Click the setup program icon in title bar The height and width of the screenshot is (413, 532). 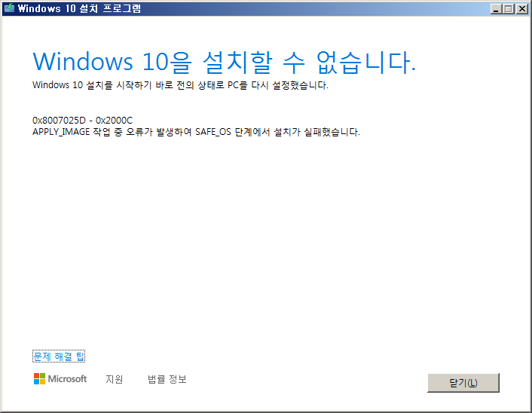tap(10, 8)
